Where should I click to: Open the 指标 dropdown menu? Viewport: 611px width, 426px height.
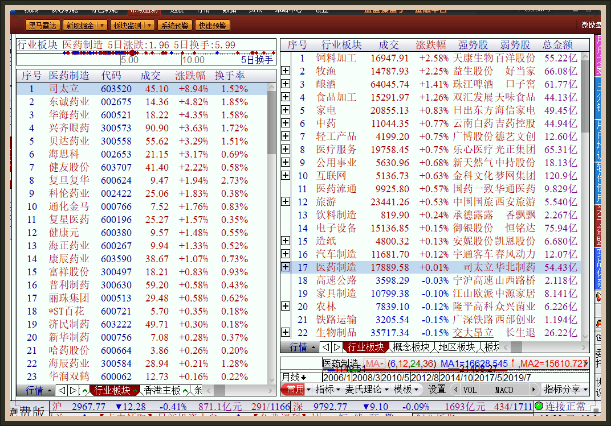pos(328,389)
